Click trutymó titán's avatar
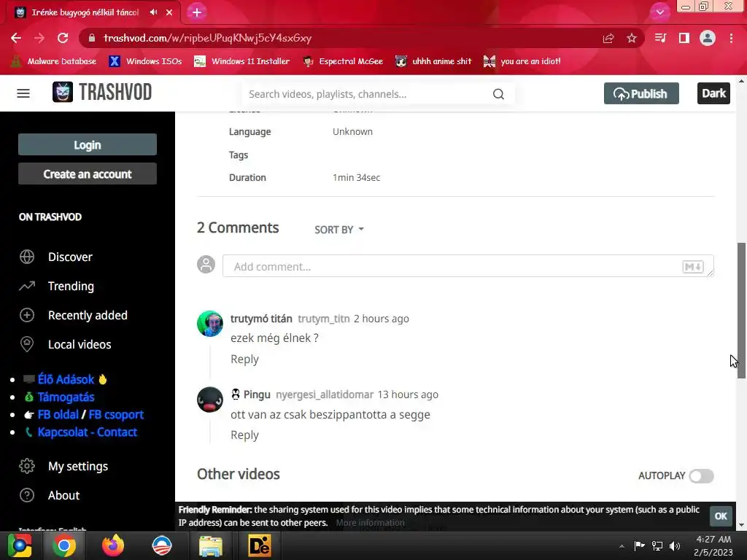The height and width of the screenshot is (560, 747). (209, 324)
